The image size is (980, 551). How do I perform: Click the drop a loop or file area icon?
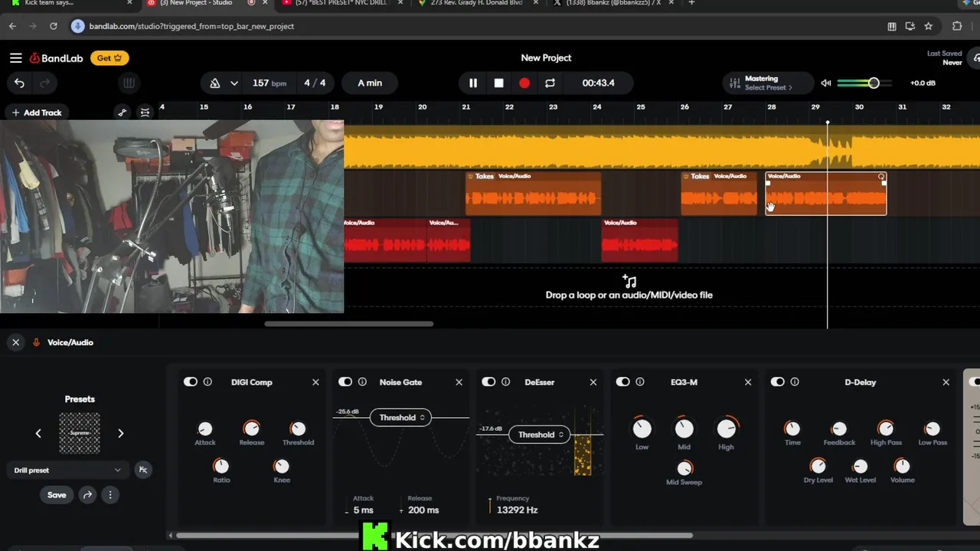[629, 282]
